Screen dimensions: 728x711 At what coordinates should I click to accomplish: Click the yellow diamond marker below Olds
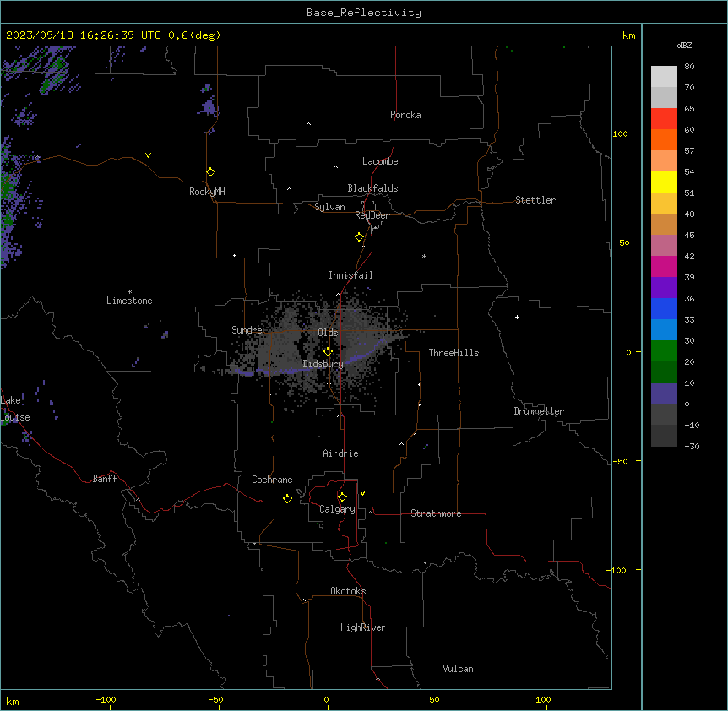tap(328, 352)
